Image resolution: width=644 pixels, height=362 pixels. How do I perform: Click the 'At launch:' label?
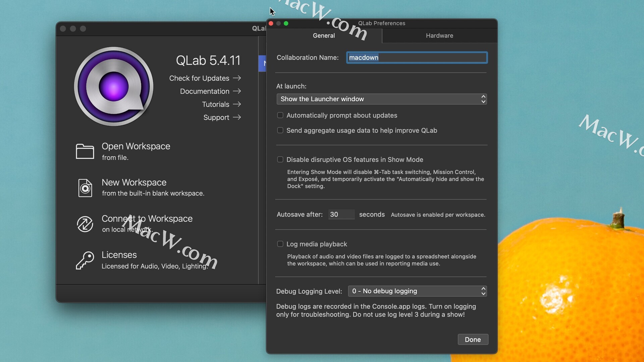[291, 86]
